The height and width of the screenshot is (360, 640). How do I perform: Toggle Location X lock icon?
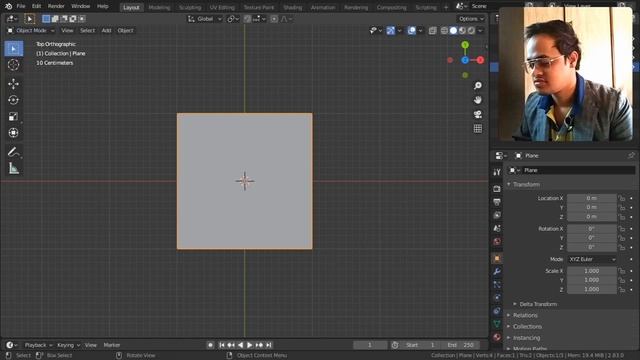622,198
